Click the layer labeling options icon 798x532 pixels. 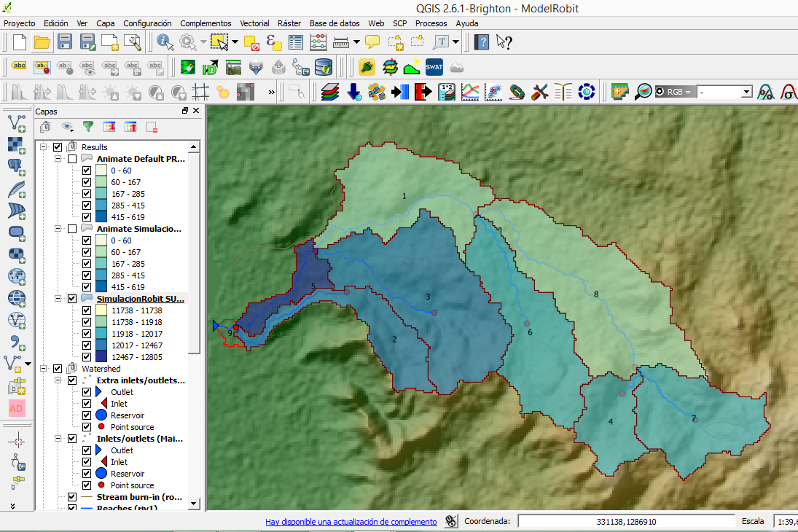pyautogui.click(x=18, y=66)
